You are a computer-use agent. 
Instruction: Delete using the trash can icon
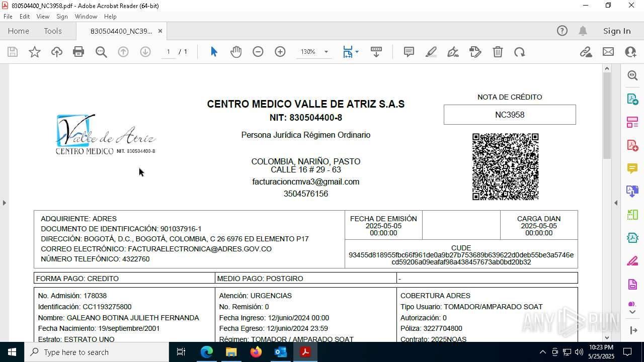point(498,52)
